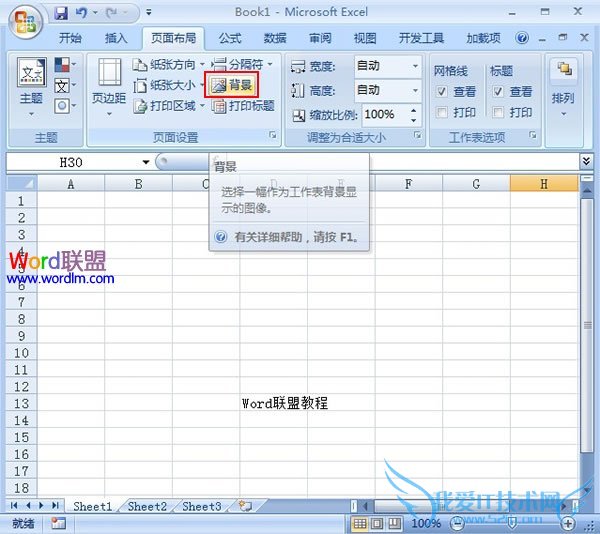This screenshot has width=600, height=534.
Task: Switch to Page Layout view in status bar
Action: click(377, 523)
